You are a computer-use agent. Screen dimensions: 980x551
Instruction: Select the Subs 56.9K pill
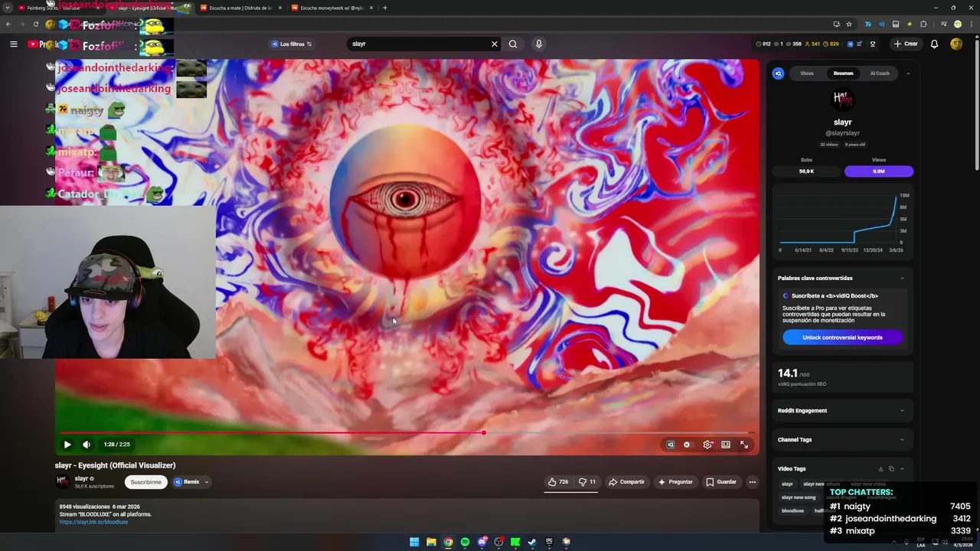coord(806,171)
